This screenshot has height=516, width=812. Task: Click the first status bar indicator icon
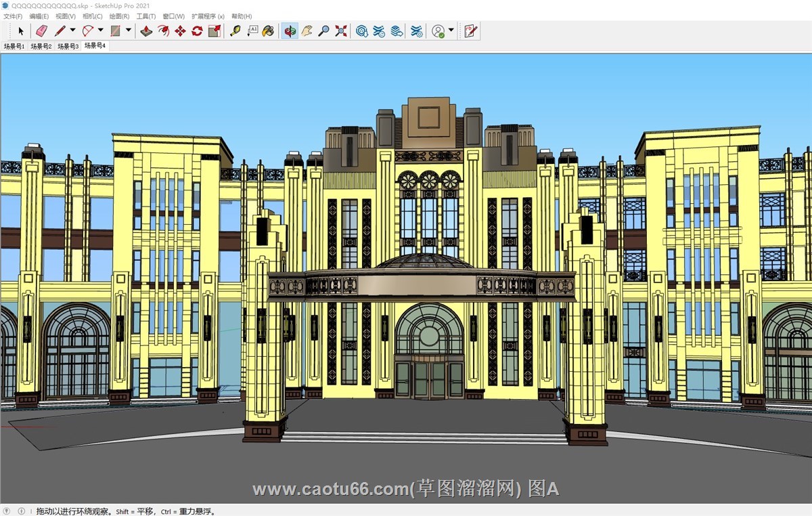tap(7, 511)
